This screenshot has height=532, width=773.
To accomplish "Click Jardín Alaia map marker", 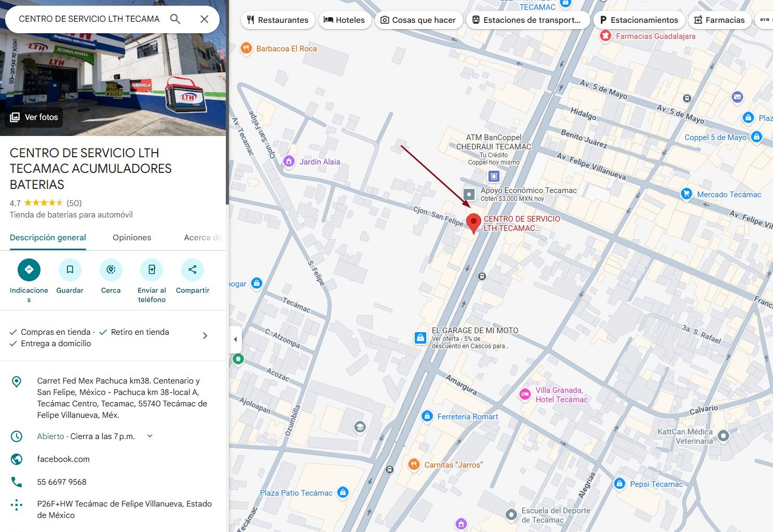I will tap(289, 161).
